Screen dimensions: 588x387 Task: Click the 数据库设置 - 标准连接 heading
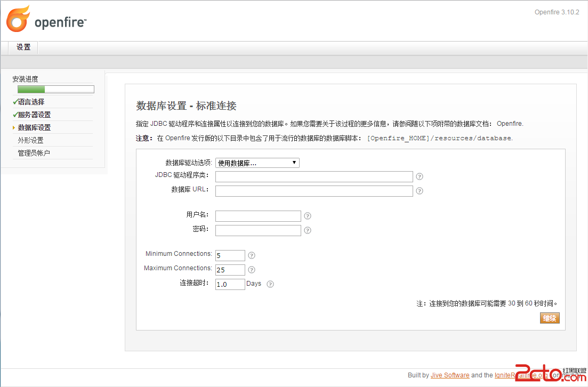186,106
